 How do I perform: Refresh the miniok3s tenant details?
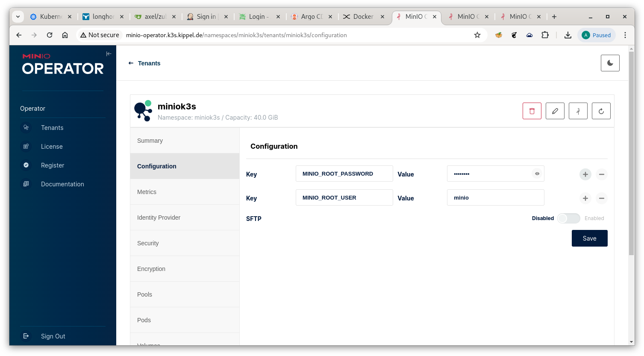601,111
